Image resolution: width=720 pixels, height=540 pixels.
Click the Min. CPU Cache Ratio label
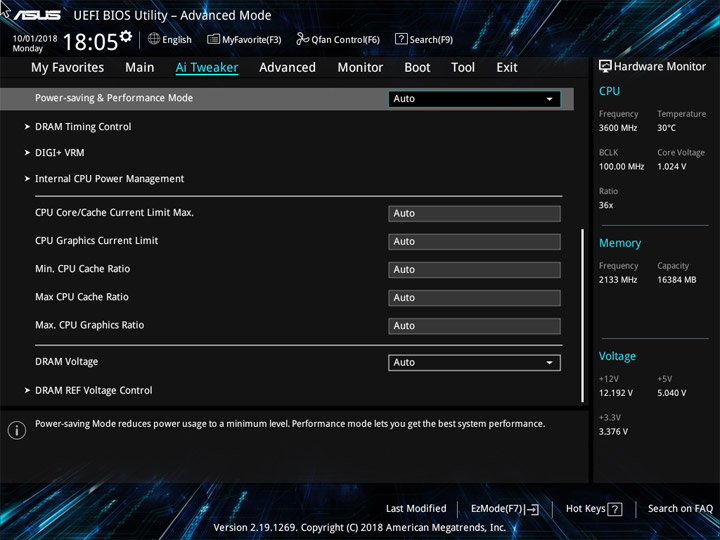pyautogui.click(x=83, y=269)
